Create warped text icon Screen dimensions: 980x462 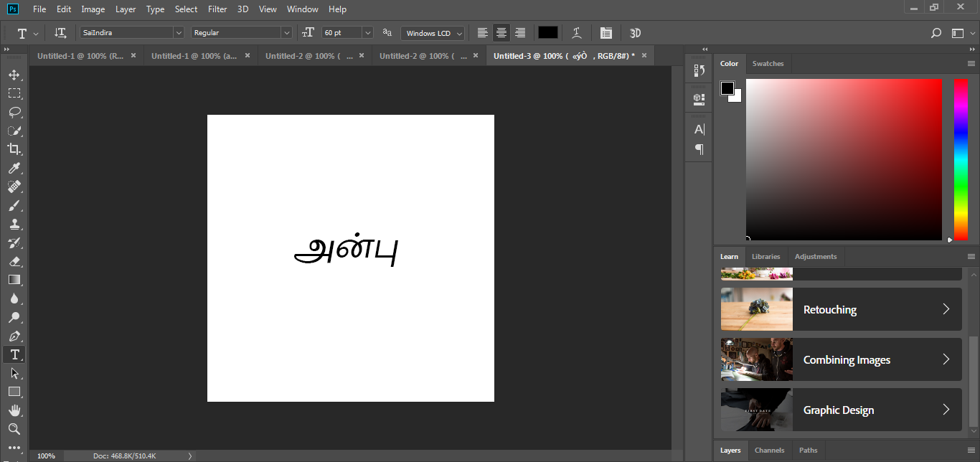tap(576, 32)
